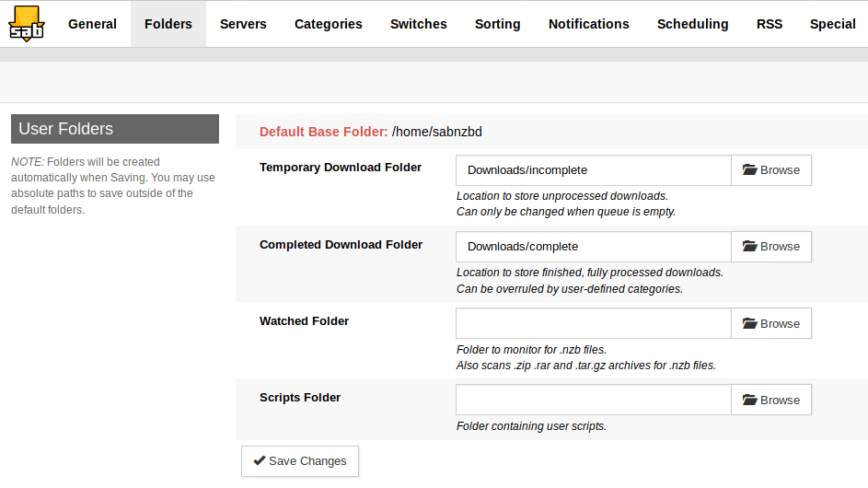Viewport: 868px width, 488px height.
Task: Open the Scheduling tab
Action: pyautogui.click(x=692, y=24)
